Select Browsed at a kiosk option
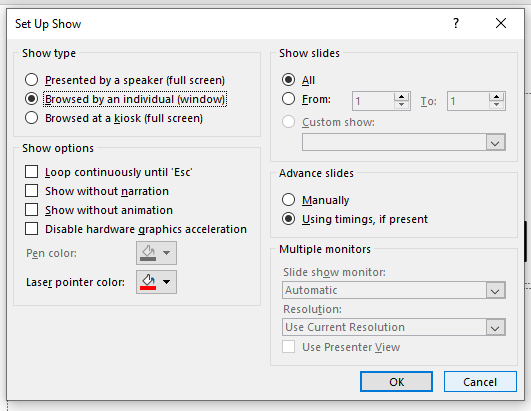The image size is (531, 411). point(31,118)
